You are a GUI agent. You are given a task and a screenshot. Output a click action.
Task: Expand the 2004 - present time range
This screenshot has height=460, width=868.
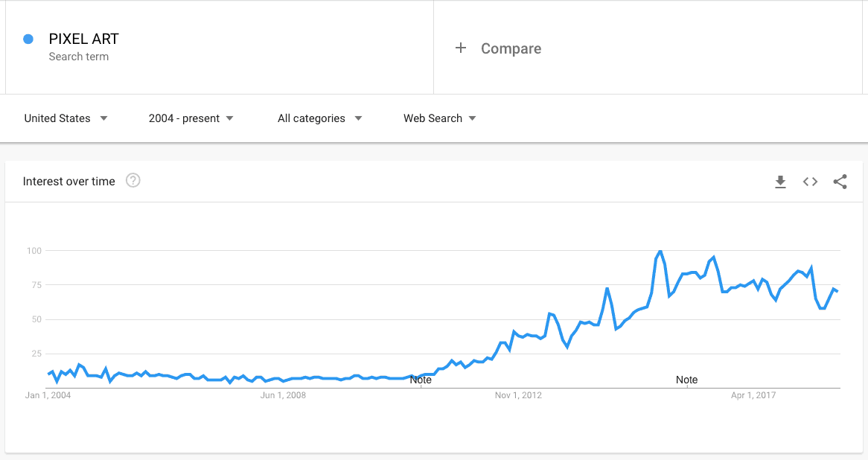pyautogui.click(x=191, y=118)
